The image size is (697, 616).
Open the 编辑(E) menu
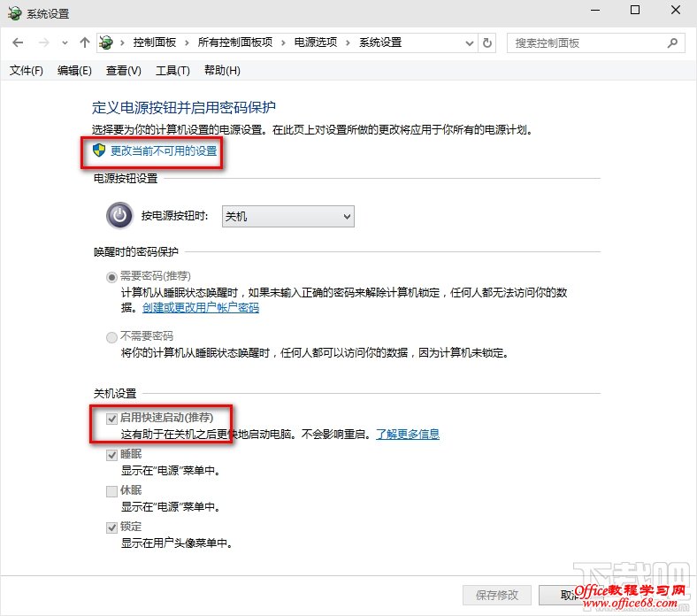click(74, 70)
